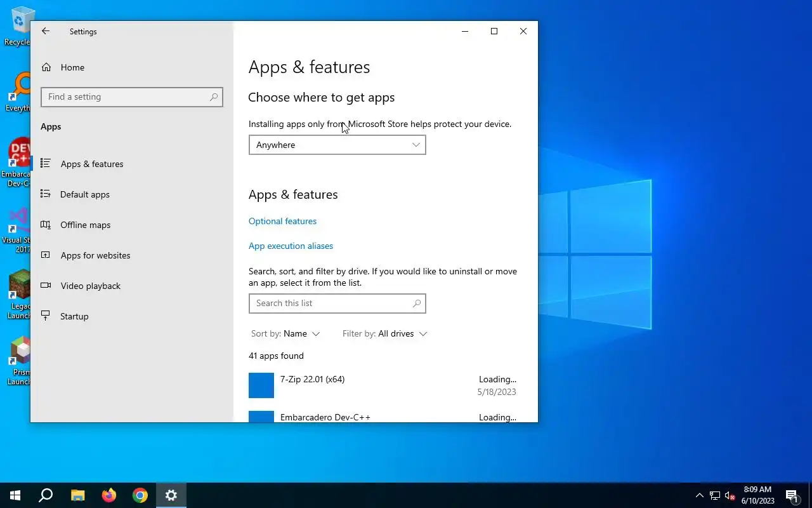Click the 7-Zip app tile icon
Screen dimensions: 812x508
[261, 385]
